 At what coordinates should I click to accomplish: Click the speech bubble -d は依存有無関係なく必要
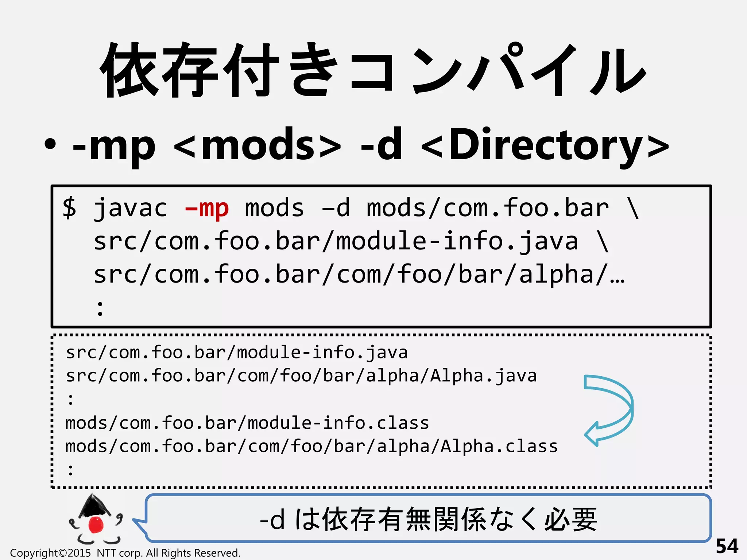click(x=422, y=518)
